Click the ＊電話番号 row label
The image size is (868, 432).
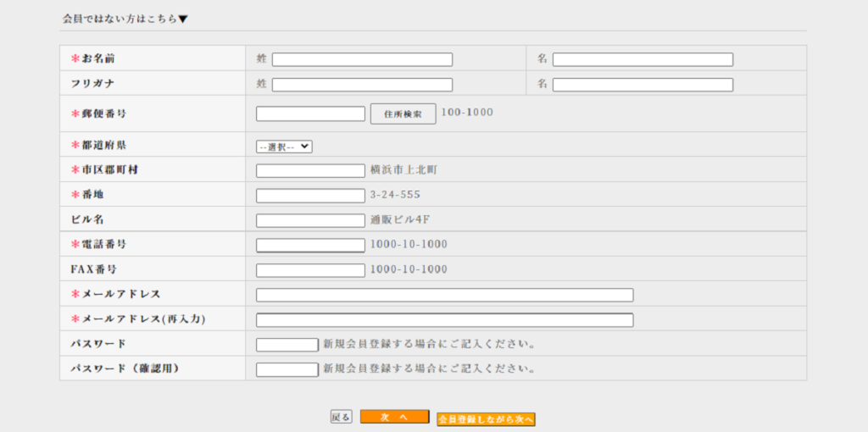tap(98, 245)
